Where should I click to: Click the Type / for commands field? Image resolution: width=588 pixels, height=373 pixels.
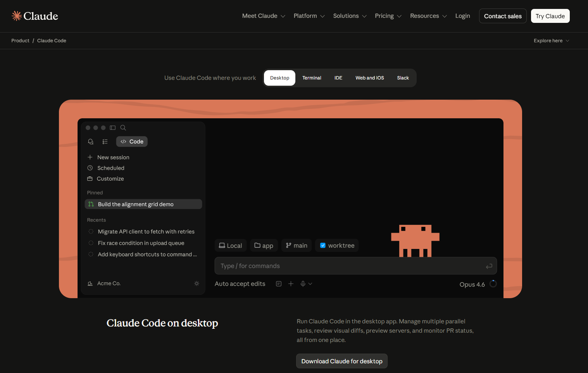click(355, 266)
